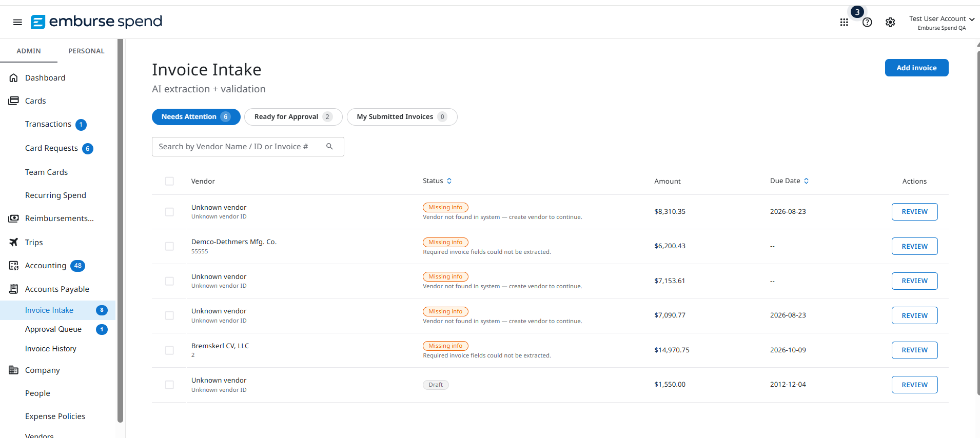
Task: Click the Accounting badge showing 48
Action: click(x=77, y=266)
